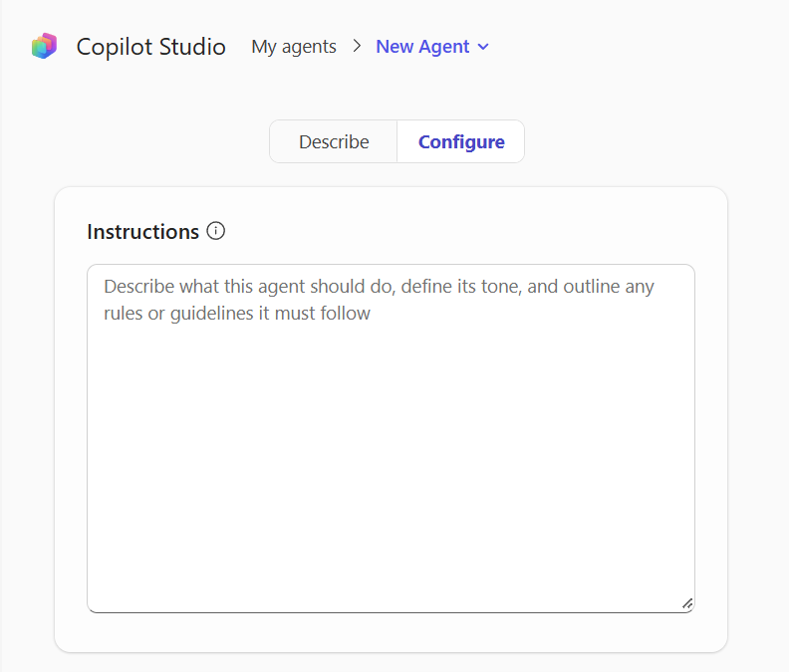Click the textarea resize handle corner
Image resolution: width=789 pixels, height=672 pixels.
click(x=687, y=604)
